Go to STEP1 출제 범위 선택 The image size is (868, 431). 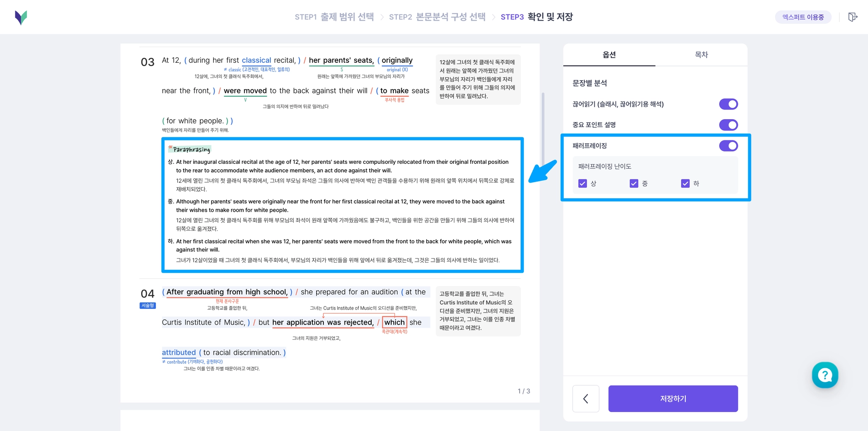tap(334, 17)
